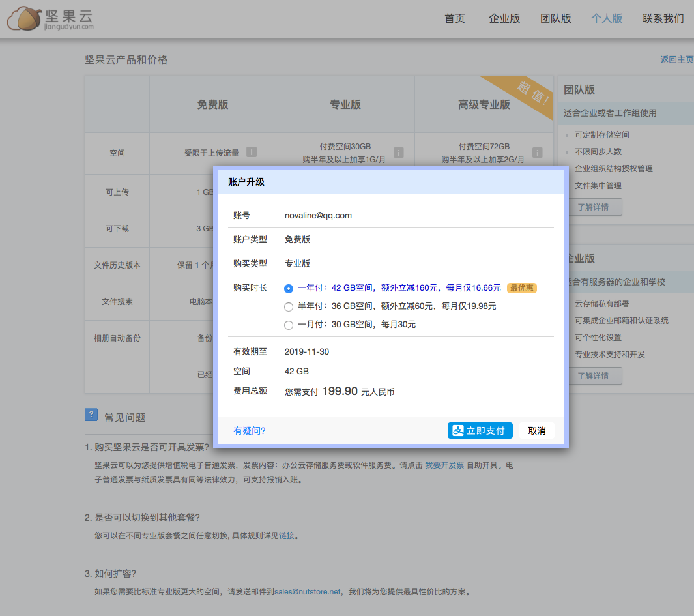This screenshot has width=694, height=616.
Task: Click the 账户升级 dialog title
Action: coord(246,182)
